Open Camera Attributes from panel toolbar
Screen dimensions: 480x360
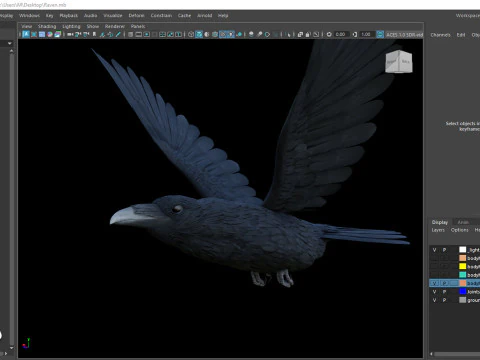click(x=86, y=34)
